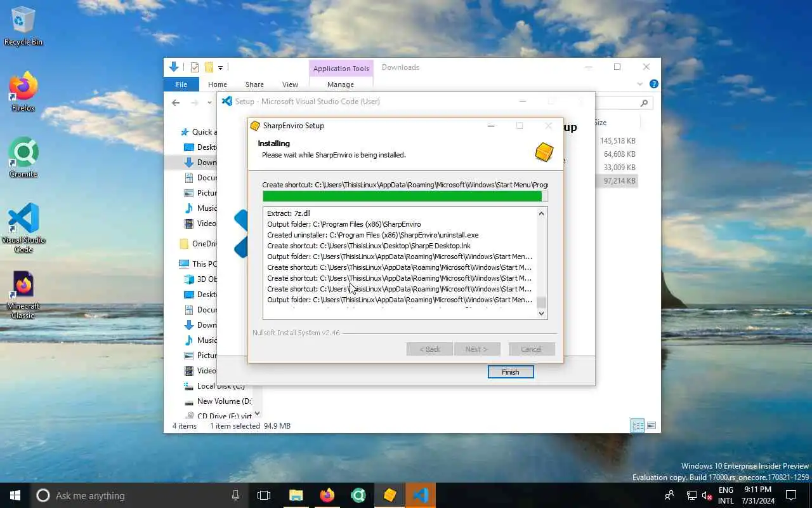The width and height of the screenshot is (812, 508).
Task: Click the Explorer Back arrow
Action: click(176, 103)
